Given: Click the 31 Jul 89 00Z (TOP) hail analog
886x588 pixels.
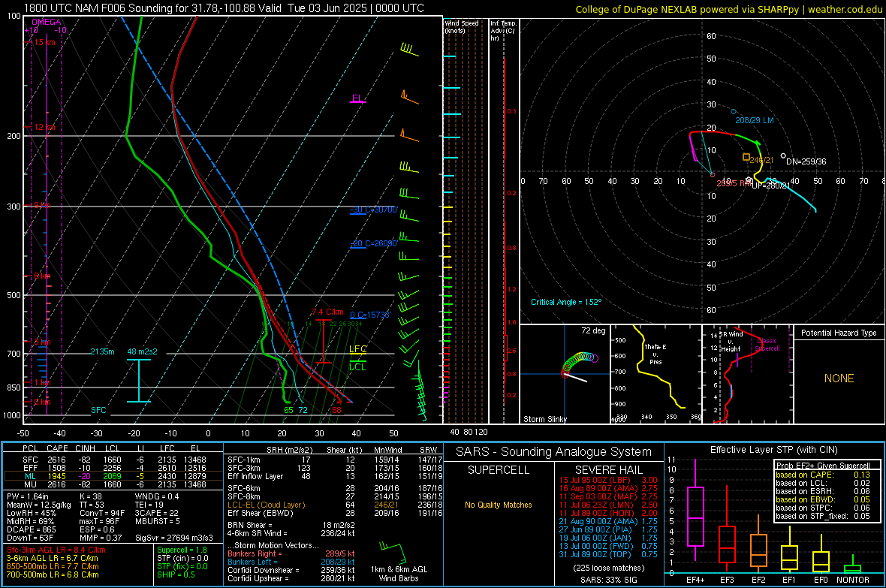Looking at the screenshot, I should [x=608, y=554].
